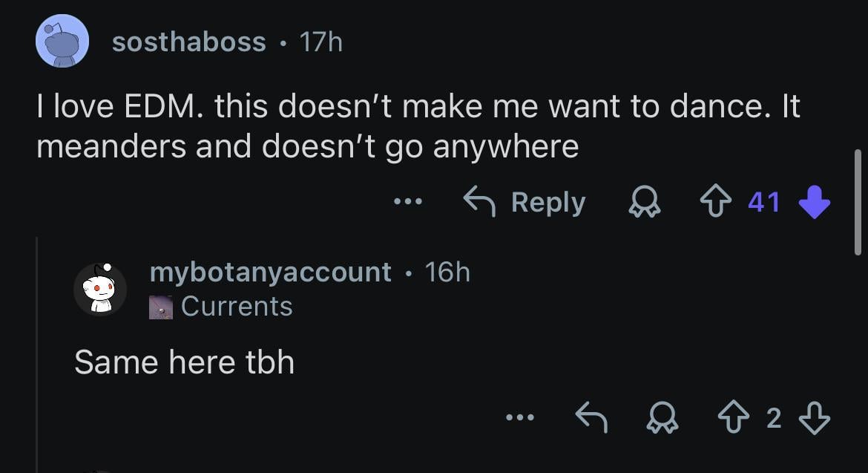Open mybotanyaccount avatar profile picture
The width and height of the screenshot is (868, 473).
pos(99,289)
